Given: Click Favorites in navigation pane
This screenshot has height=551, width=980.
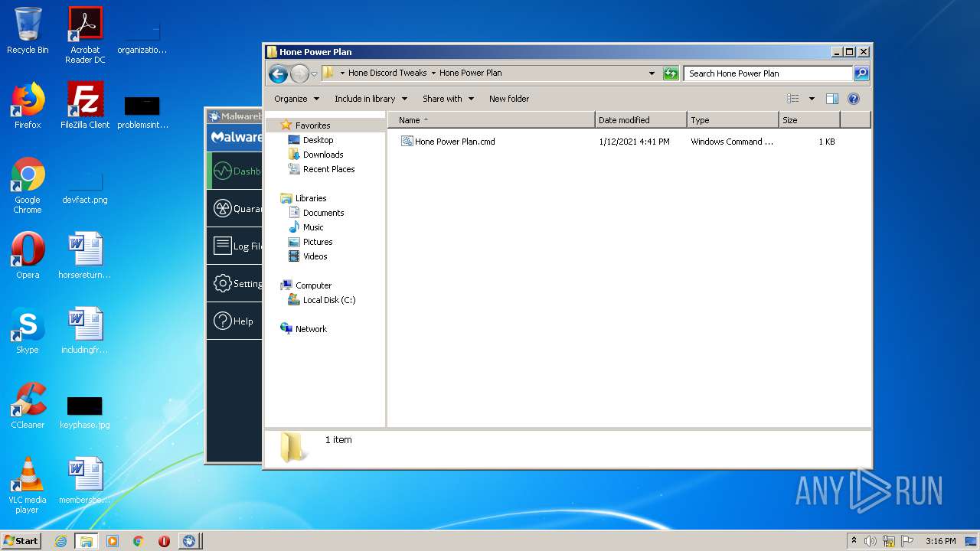Looking at the screenshot, I should pos(312,126).
